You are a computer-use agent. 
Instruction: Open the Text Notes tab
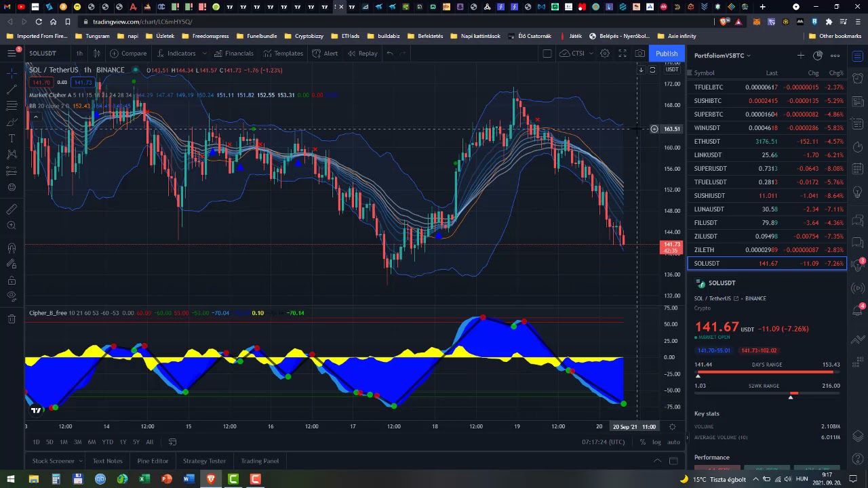click(108, 461)
